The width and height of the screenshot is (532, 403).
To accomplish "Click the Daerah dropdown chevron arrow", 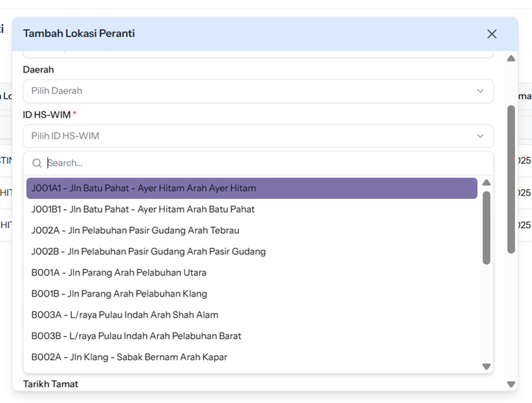I will tap(481, 91).
